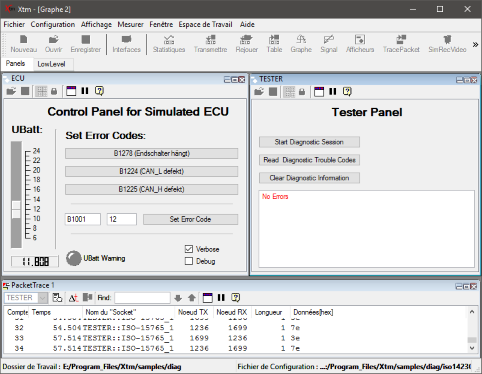The image size is (482, 374).
Task: Click the Enregistrer toolbar icon
Action: tap(86, 44)
